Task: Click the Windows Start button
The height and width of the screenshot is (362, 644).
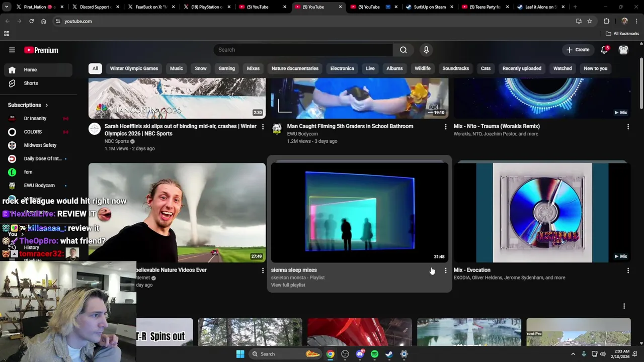Action: (240, 354)
